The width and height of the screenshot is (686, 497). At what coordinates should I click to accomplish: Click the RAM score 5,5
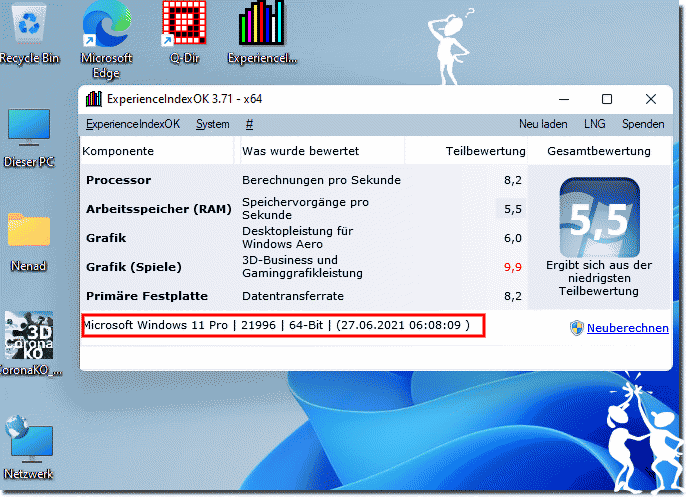click(x=513, y=209)
